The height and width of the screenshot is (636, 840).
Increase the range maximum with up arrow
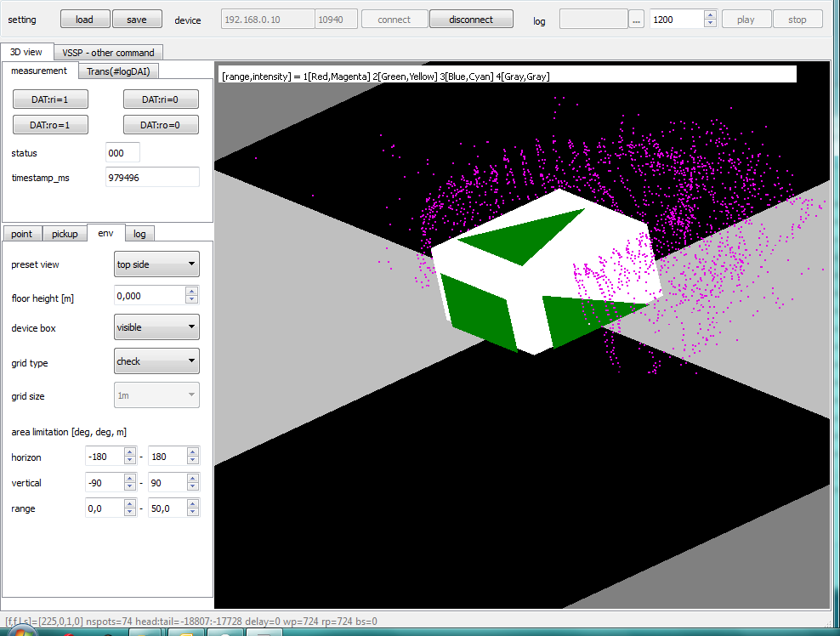click(x=192, y=504)
